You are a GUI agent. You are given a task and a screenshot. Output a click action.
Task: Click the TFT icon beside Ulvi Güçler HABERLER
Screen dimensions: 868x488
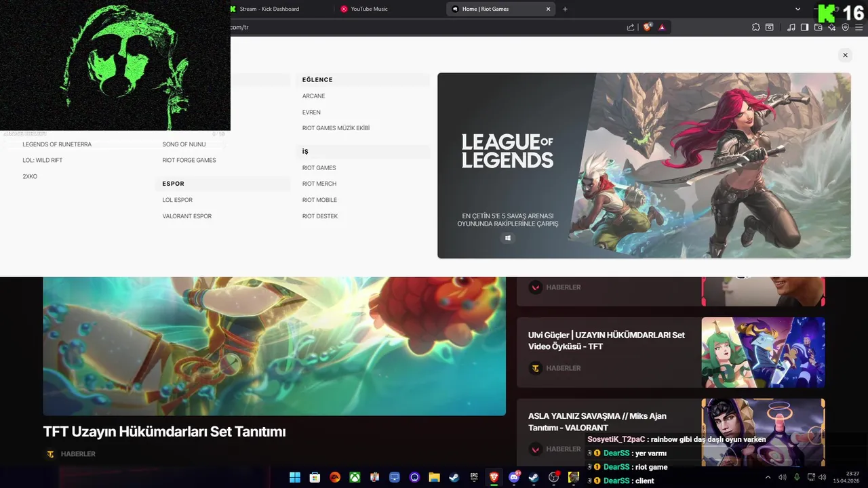(x=536, y=368)
